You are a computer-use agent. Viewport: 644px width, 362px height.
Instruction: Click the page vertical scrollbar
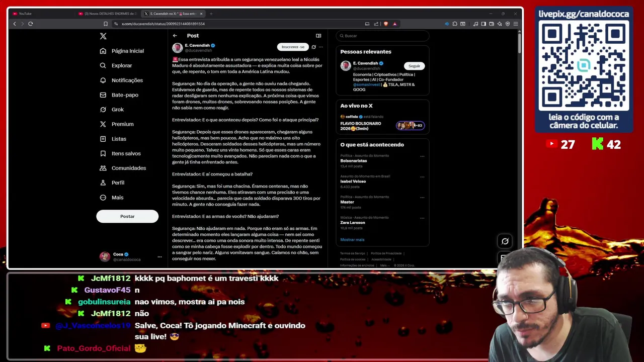[x=520, y=43]
